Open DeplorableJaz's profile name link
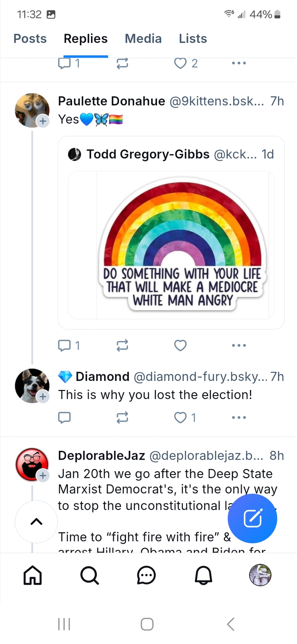Viewport: 297px width, 644px height. [102, 456]
